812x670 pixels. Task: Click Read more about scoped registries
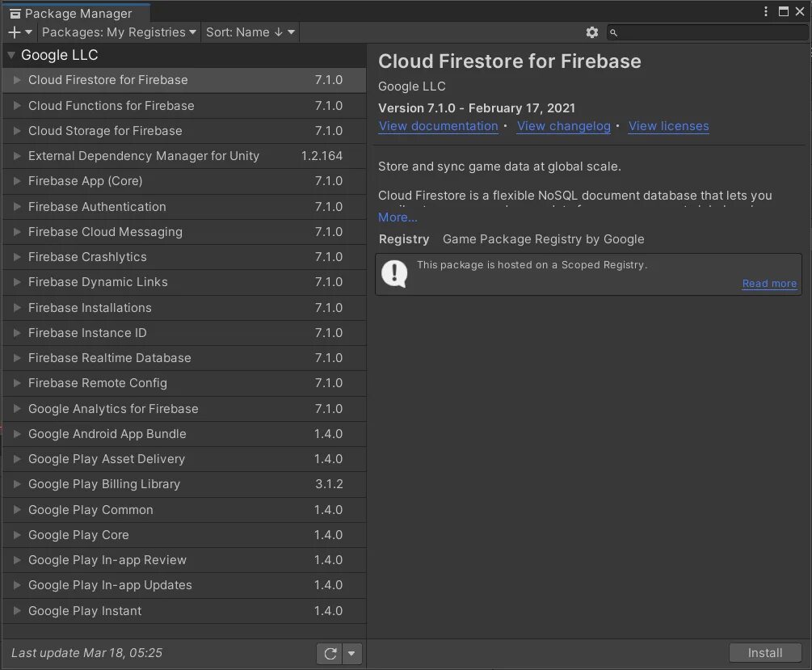pos(769,284)
